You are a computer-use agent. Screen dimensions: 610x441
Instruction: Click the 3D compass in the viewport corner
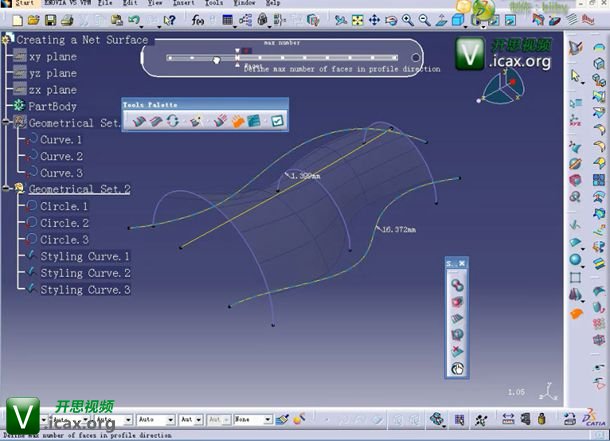pos(501,88)
